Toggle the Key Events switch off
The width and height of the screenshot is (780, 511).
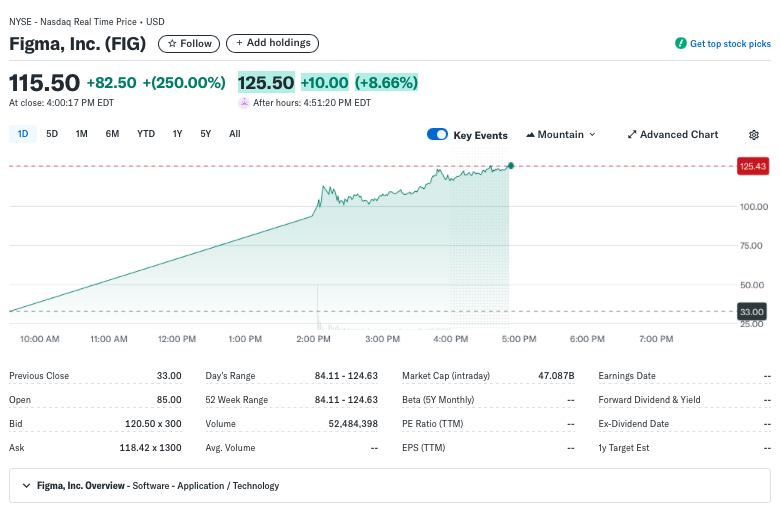[437, 135]
